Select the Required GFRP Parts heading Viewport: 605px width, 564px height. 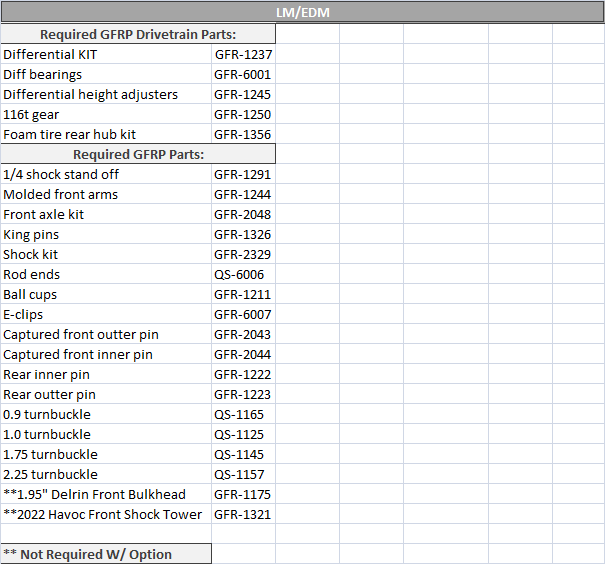tap(138, 154)
